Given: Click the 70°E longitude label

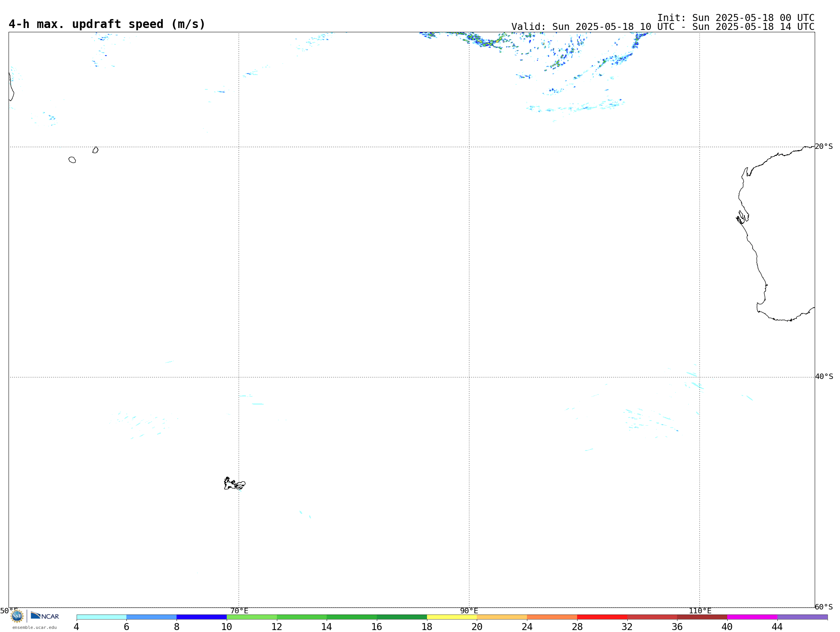Looking at the screenshot, I should [x=239, y=611].
